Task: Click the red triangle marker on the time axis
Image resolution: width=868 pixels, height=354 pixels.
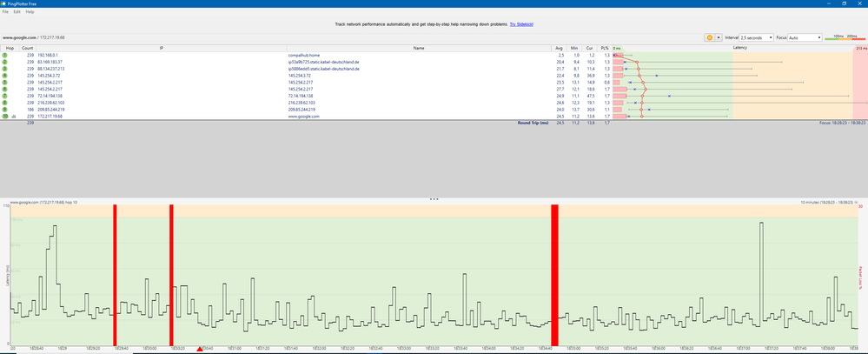Action: [200, 349]
